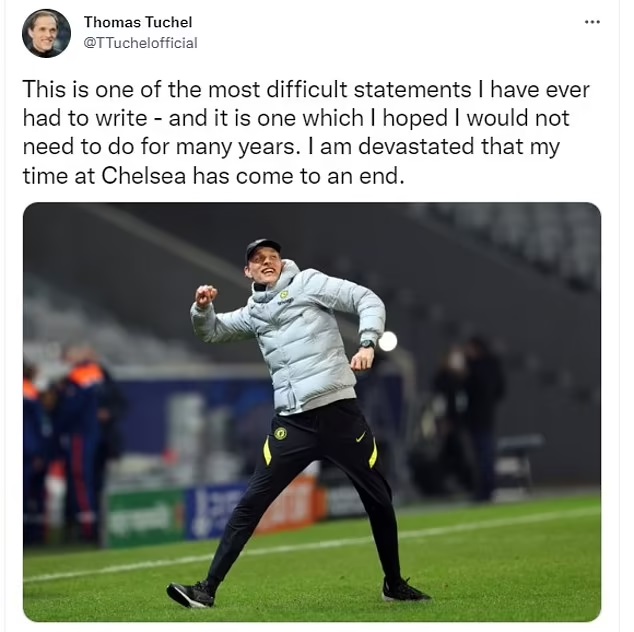Viewport: 634px width, 632px height.
Task: Click the Chelsea crest on the black trousers
Action: tap(280, 433)
